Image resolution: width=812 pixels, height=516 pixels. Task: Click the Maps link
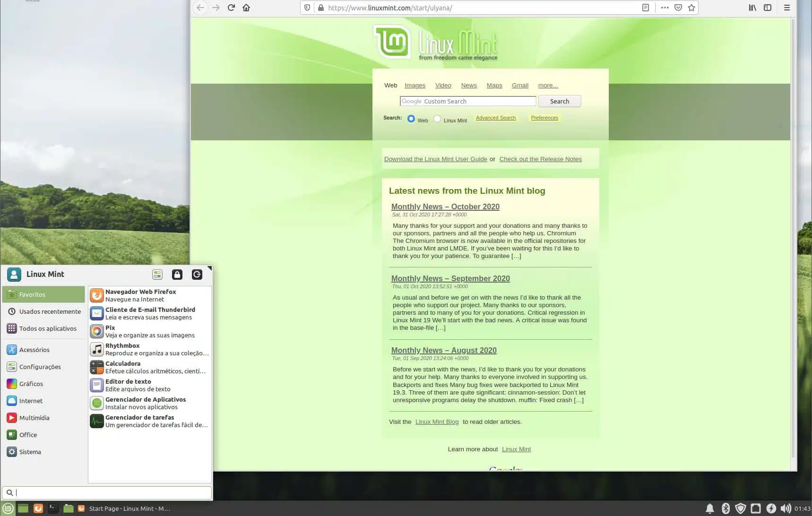click(x=494, y=86)
